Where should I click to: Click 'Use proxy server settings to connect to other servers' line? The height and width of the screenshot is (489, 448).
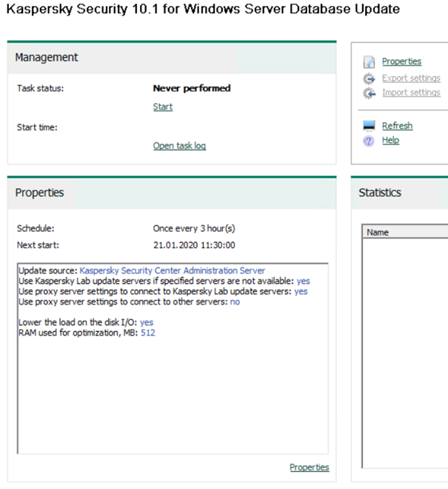point(129,302)
